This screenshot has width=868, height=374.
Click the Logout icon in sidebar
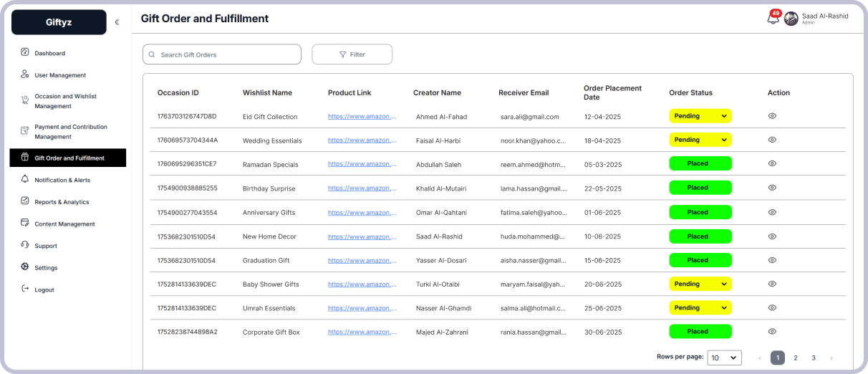[25, 289]
